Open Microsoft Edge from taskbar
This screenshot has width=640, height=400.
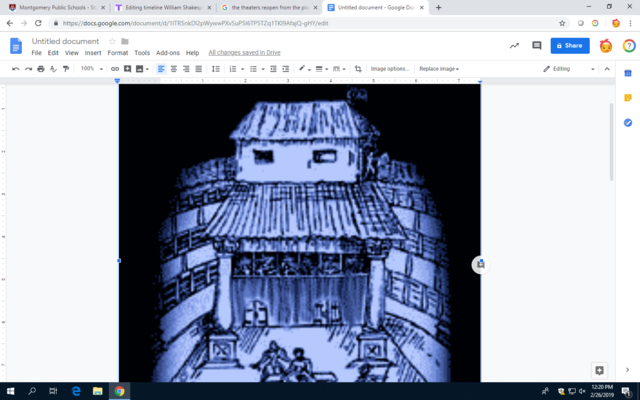point(76,391)
